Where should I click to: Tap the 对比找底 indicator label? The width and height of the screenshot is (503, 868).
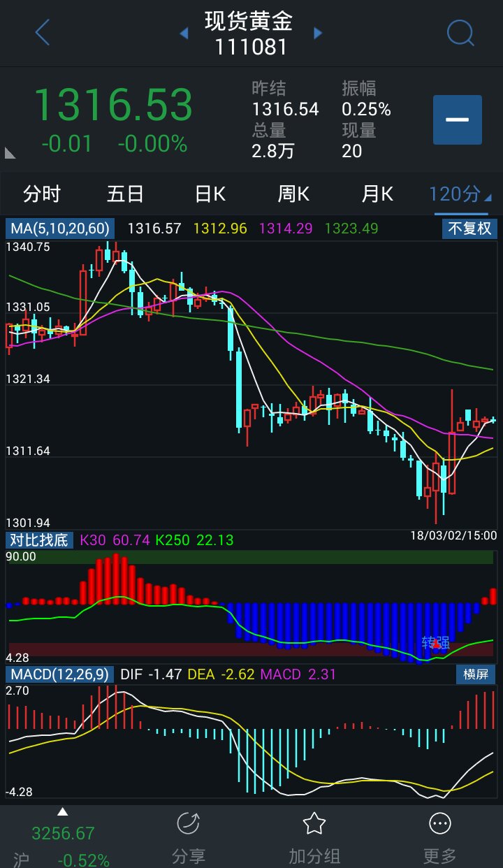coord(39,540)
